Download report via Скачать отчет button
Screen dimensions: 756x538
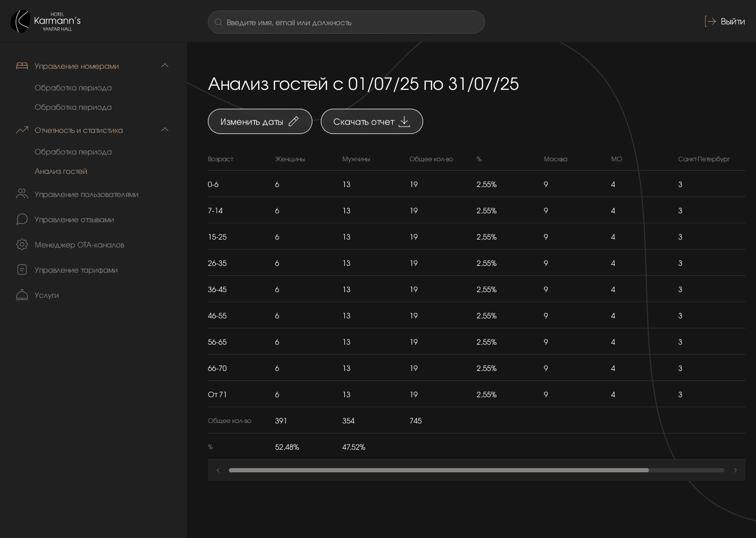[372, 121]
